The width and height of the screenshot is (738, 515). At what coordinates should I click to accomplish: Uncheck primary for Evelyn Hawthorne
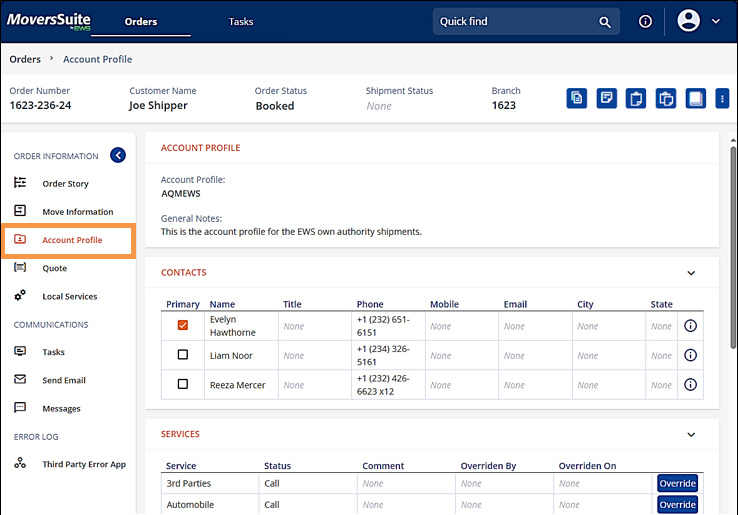coord(182,326)
